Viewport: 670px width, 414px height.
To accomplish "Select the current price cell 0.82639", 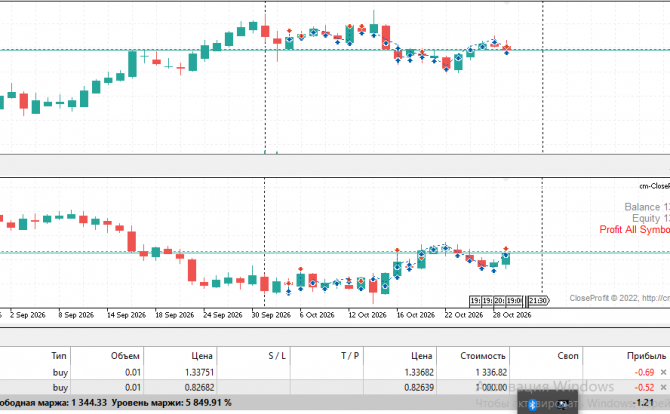I will coord(419,388).
